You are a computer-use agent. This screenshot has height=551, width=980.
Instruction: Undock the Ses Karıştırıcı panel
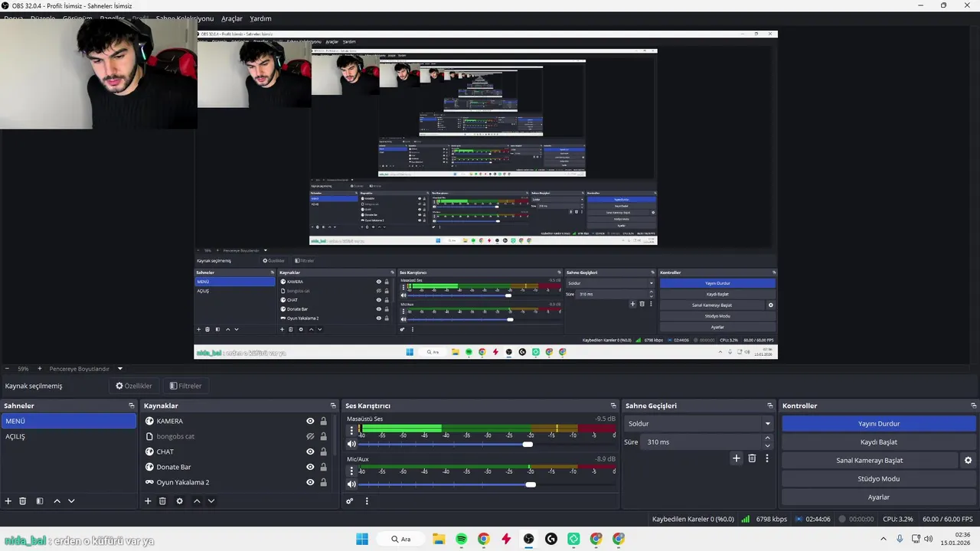tap(613, 406)
